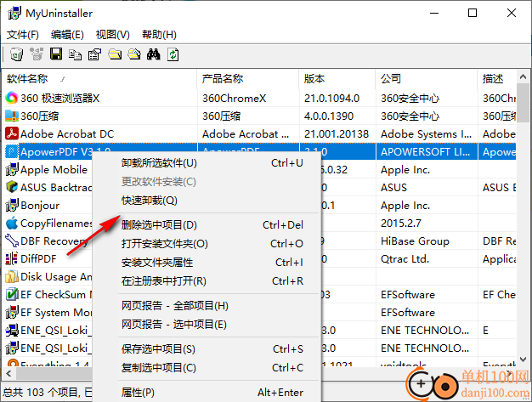The height and width of the screenshot is (402, 532).
Task: Sort by 描述 column header
Action: pos(497,79)
